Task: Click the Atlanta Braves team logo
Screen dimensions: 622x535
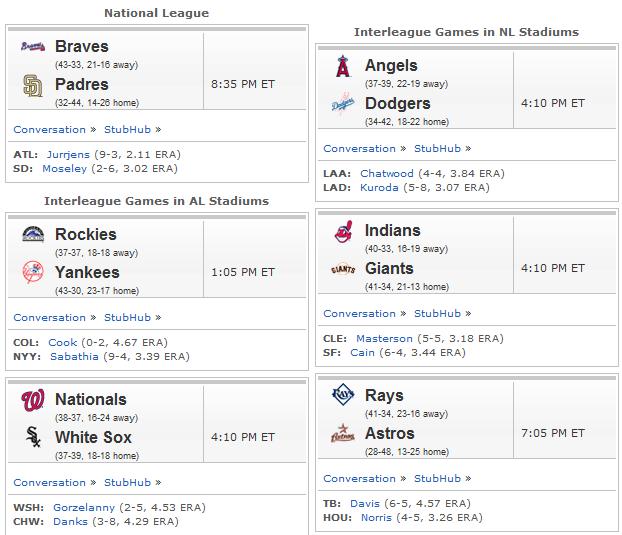Action: pos(33,46)
